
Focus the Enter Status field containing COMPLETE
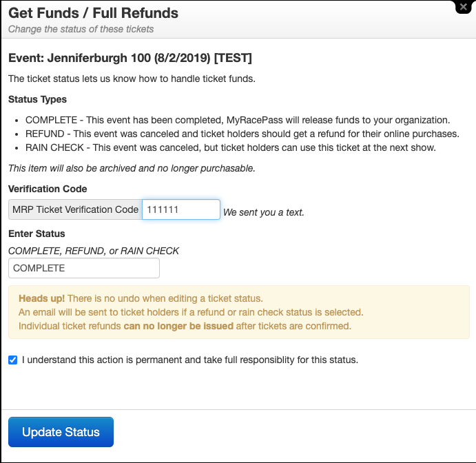pyautogui.click(x=84, y=268)
